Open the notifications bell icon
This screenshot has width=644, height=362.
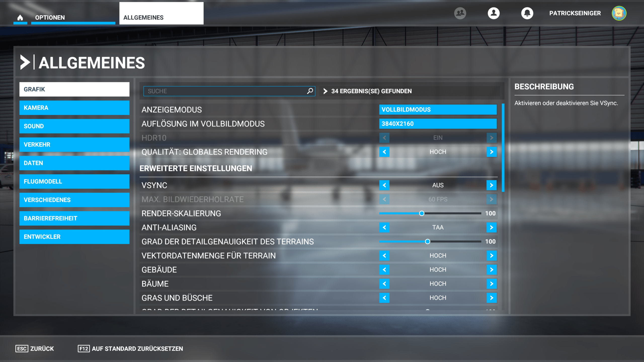(x=527, y=13)
